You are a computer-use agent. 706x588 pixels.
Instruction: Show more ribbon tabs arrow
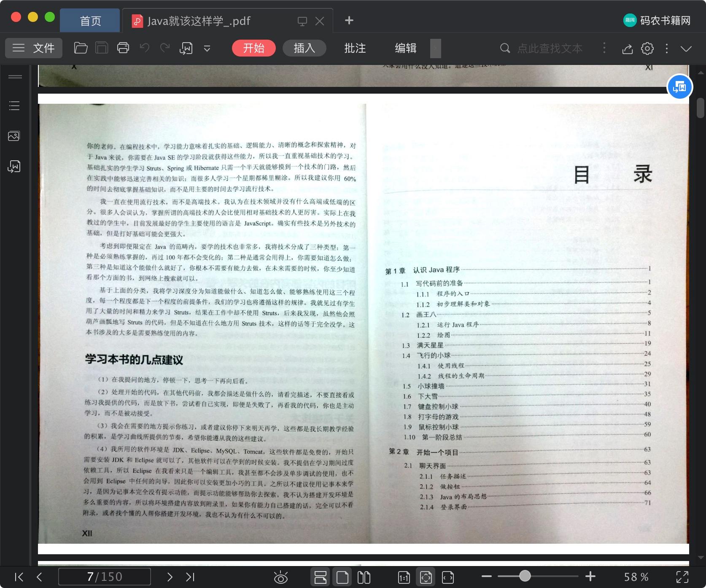436,48
